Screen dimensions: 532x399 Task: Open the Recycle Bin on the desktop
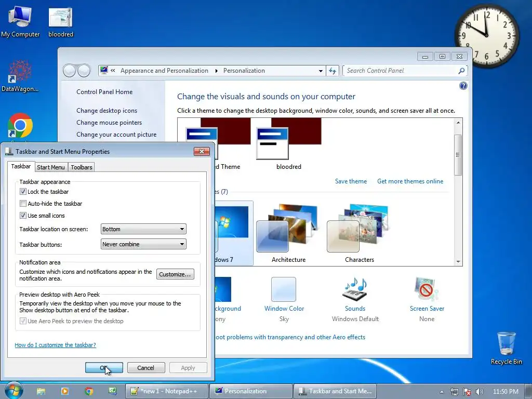pyautogui.click(x=506, y=349)
